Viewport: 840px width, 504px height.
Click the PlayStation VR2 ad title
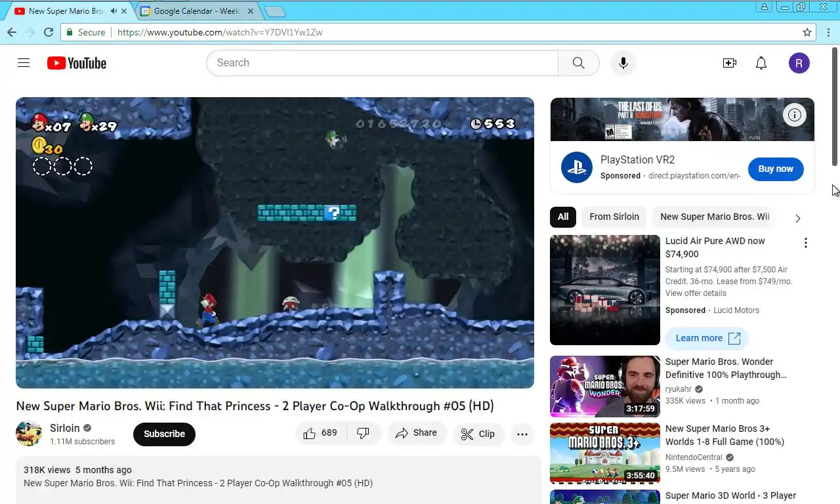tap(637, 159)
